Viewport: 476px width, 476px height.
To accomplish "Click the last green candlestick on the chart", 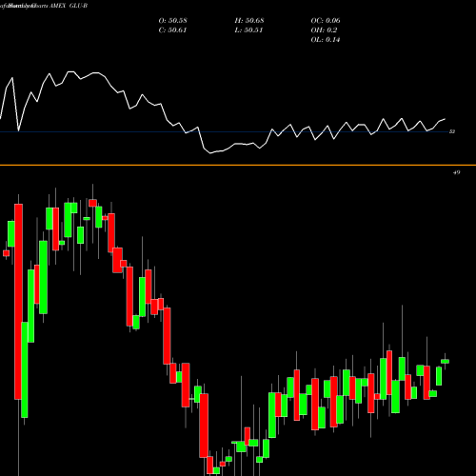I will click(445, 361).
